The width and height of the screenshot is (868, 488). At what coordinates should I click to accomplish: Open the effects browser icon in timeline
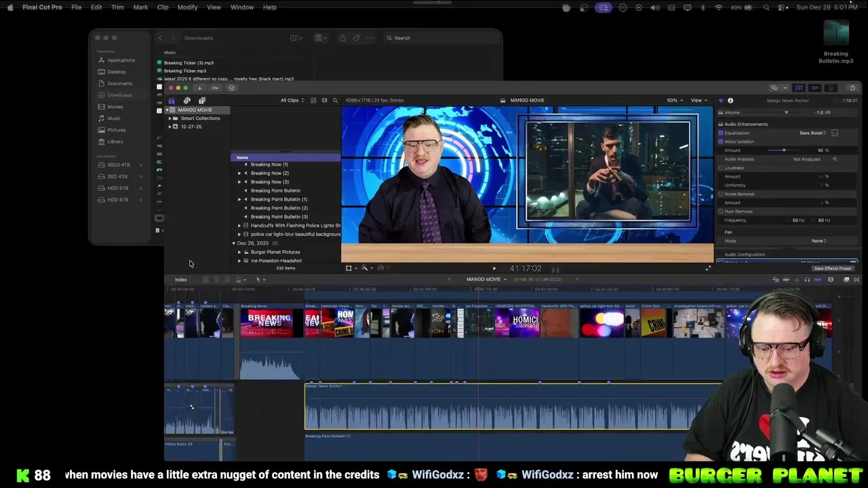click(846, 279)
